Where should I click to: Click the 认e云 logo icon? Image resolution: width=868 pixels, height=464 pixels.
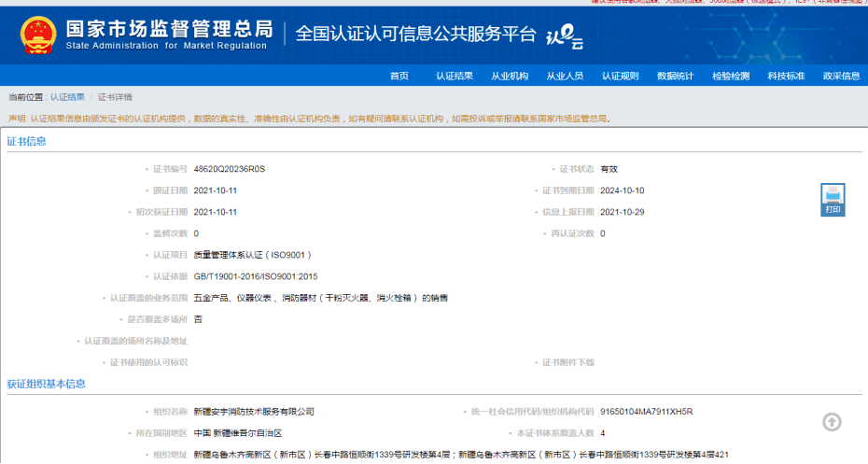coord(565,36)
